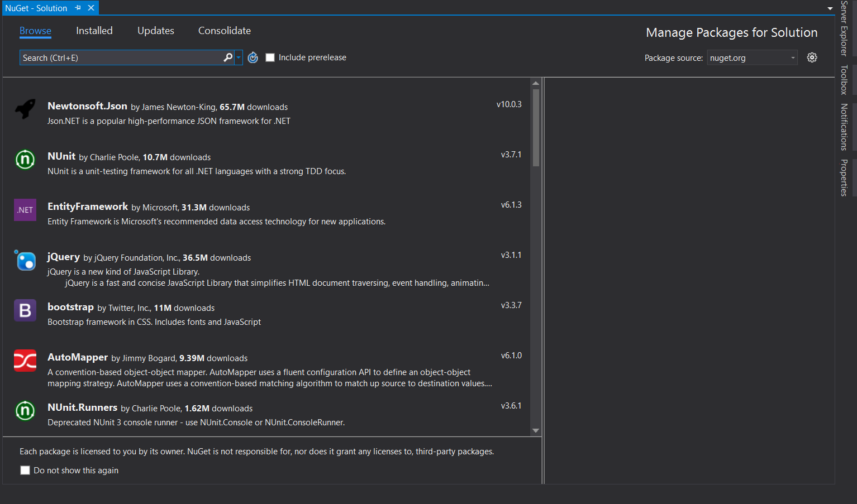Open the Notifications side panel

click(x=844, y=127)
